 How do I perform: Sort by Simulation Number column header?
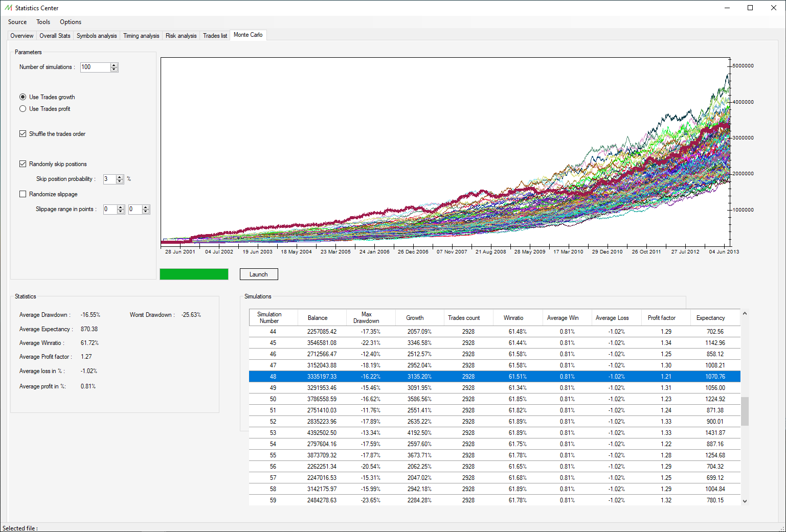(273, 317)
